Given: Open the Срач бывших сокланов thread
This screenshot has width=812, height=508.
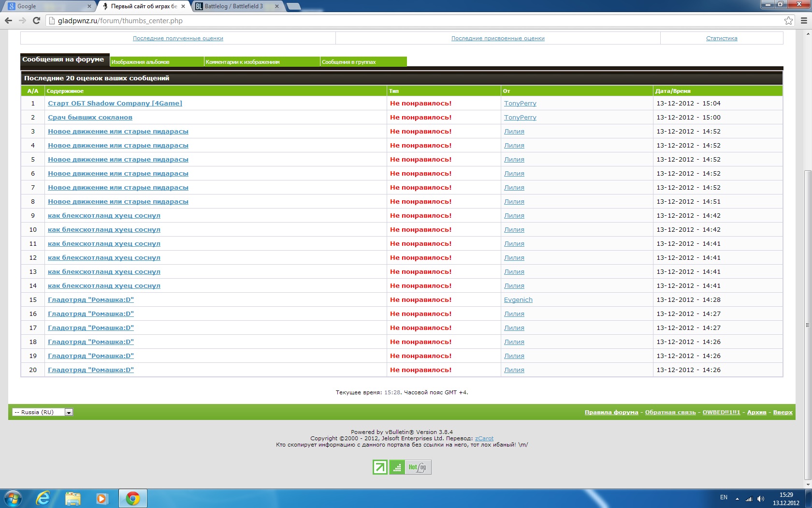Looking at the screenshot, I should tap(90, 117).
